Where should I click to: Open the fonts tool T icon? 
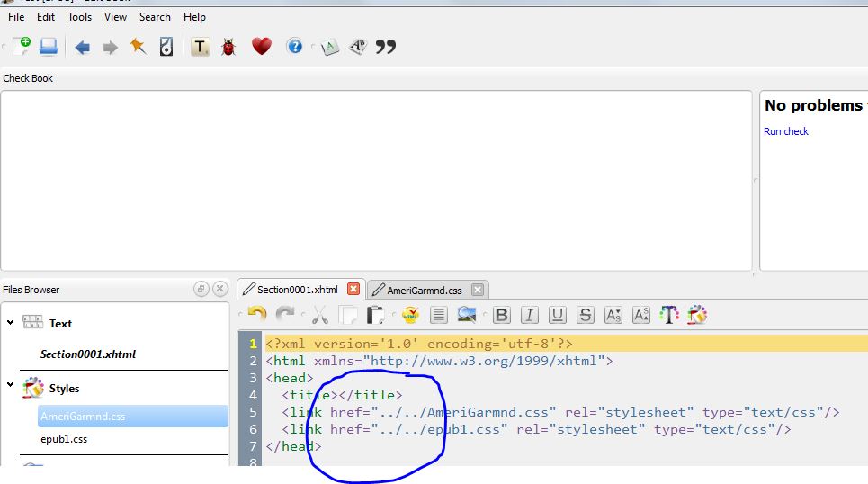pos(200,47)
